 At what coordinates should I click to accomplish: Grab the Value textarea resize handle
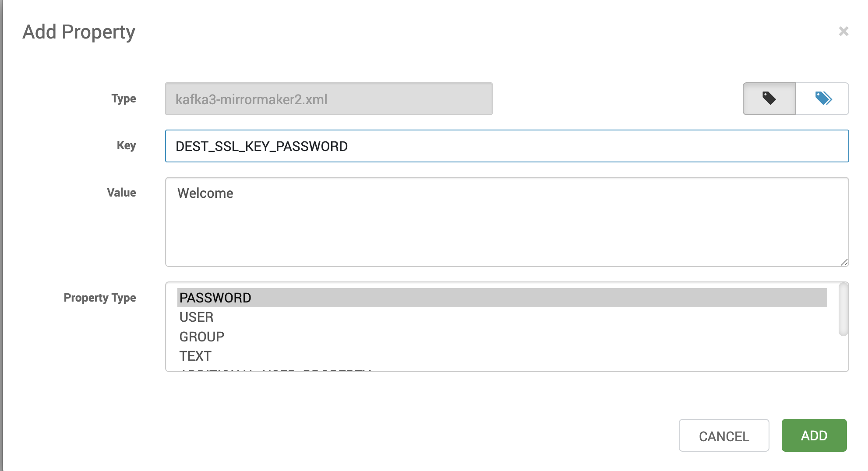click(x=844, y=262)
